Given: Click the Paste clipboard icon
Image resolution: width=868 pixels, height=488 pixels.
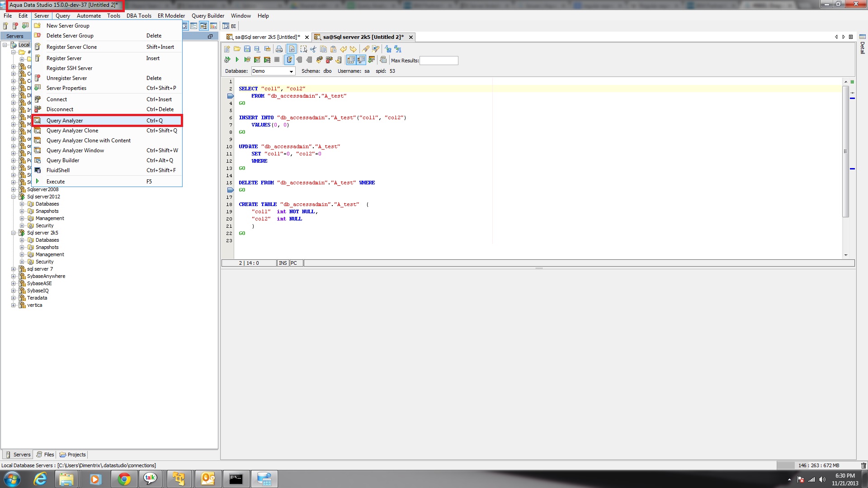Looking at the screenshot, I should pos(334,49).
